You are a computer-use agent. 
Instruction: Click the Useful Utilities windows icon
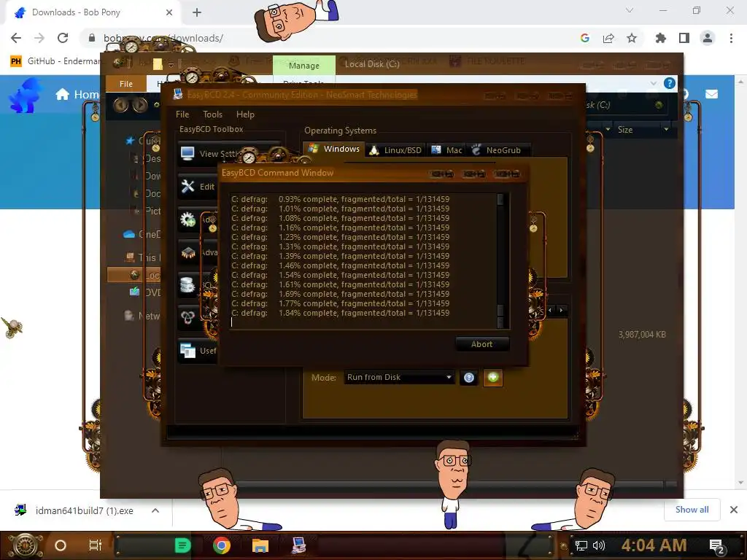coord(187,351)
